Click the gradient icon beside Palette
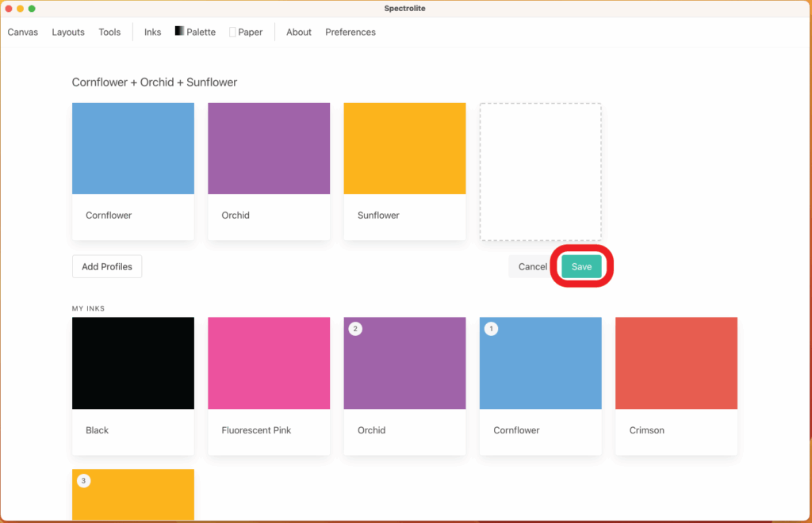Viewport: 812px width, 523px height. 179,32
